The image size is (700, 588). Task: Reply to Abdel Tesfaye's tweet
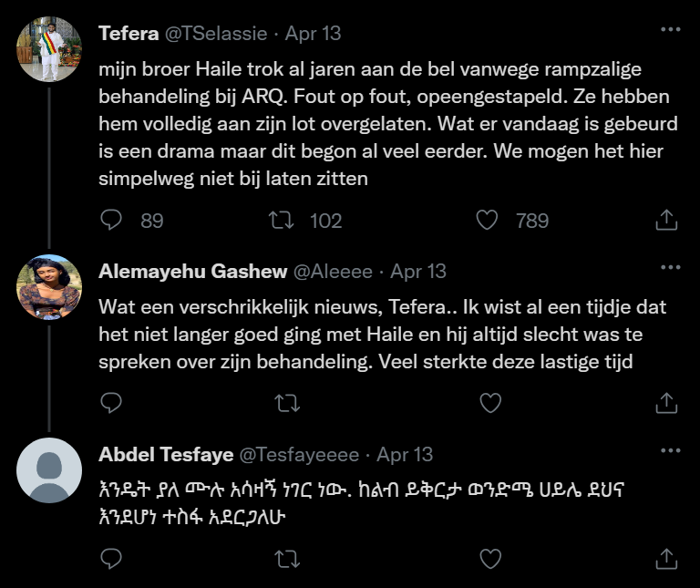(x=111, y=557)
